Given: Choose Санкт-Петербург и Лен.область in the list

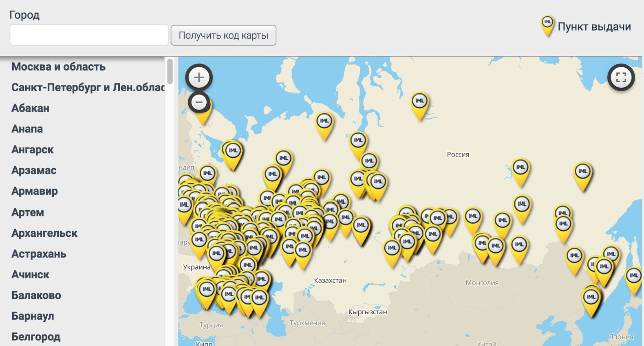Looking at the screenshot, I should pos(88,88).
